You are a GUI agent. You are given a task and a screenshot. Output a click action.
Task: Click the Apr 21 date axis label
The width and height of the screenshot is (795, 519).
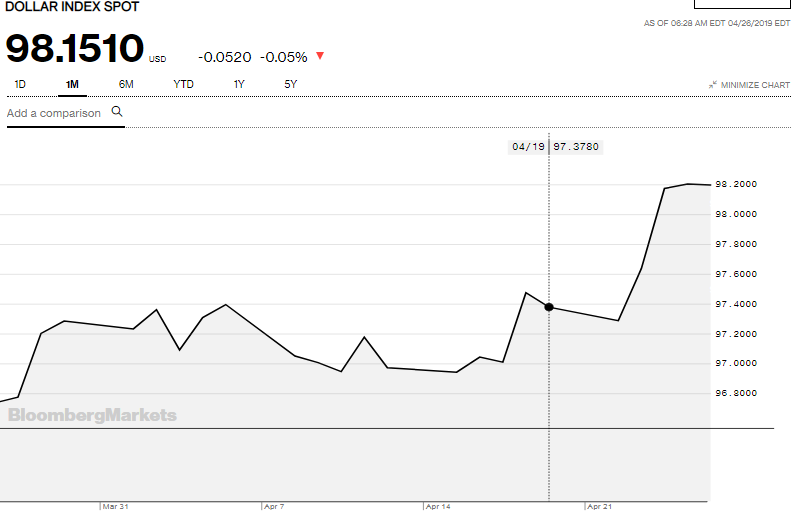tap(599, 507)
